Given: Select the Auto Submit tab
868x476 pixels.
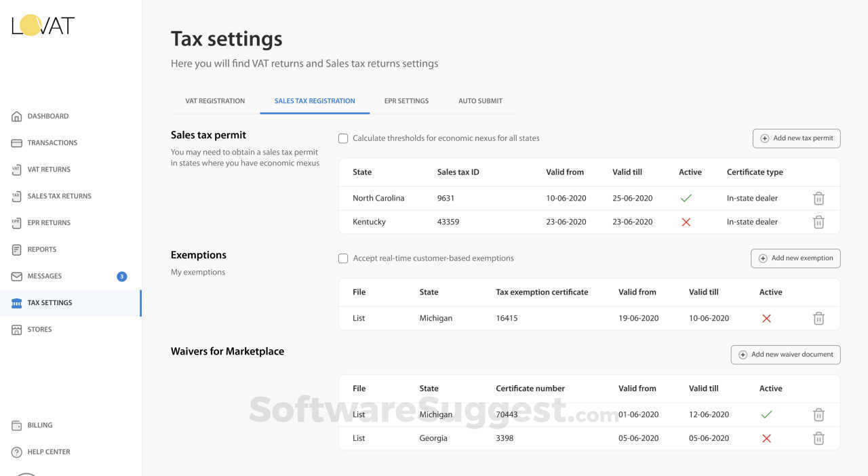Looking at the screenshot, I should 480,101.
